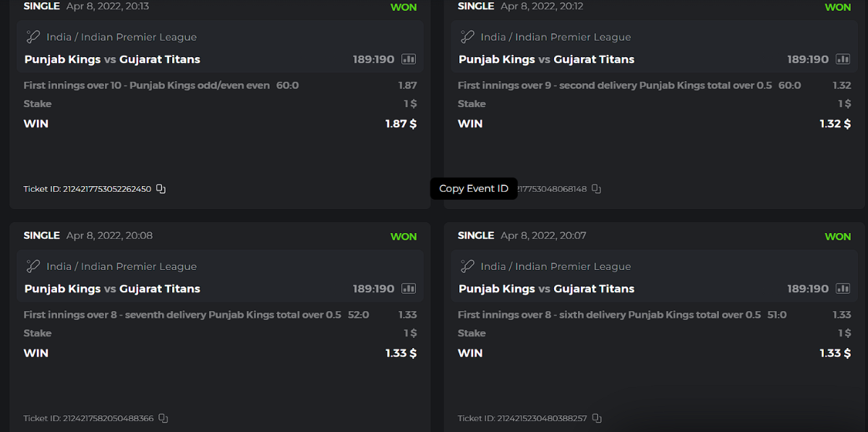Screen dimensions: 868x432
Task: Click cricket sport icon in 20:07 bet
Action: click(x=467, y=266)
